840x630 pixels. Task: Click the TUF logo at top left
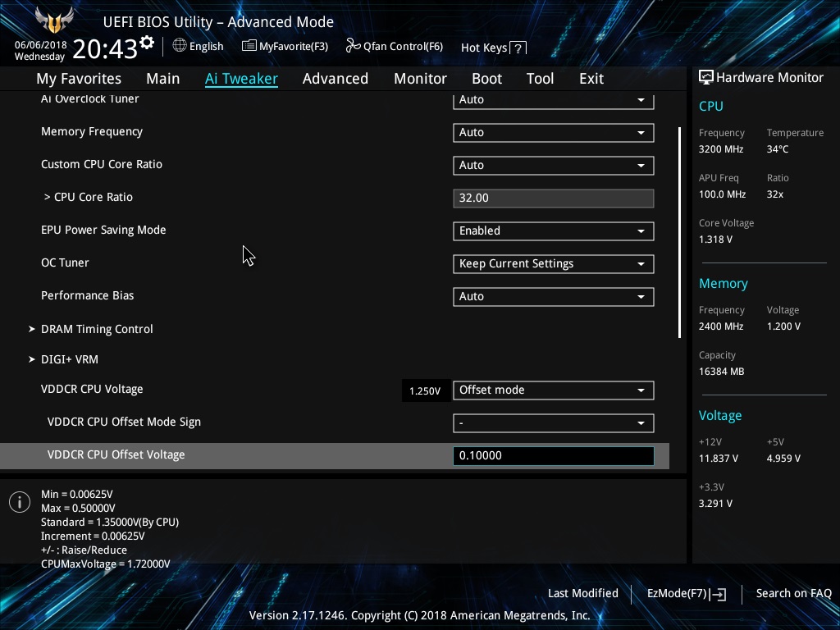tap(54, 21)
